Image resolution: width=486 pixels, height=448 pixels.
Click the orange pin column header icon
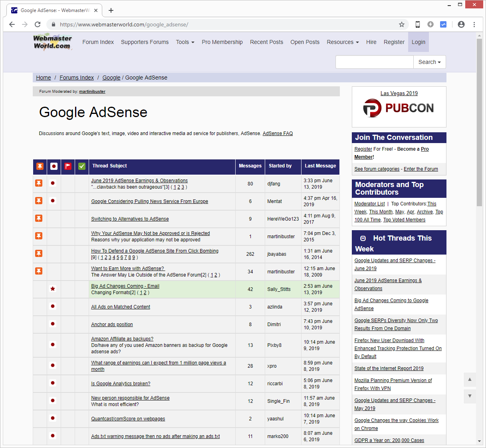[x=40, y=166]
